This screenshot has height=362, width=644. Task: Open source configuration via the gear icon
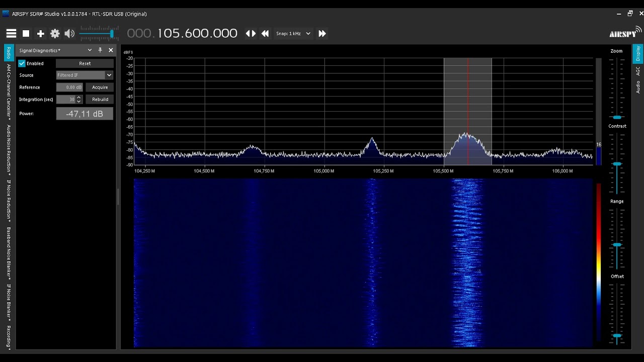(55, 34)
